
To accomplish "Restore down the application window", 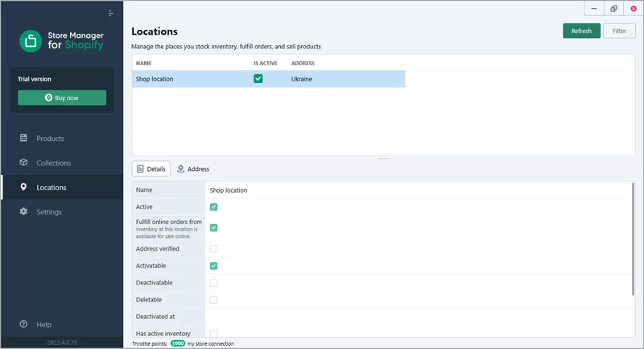I will pos(613,8).
